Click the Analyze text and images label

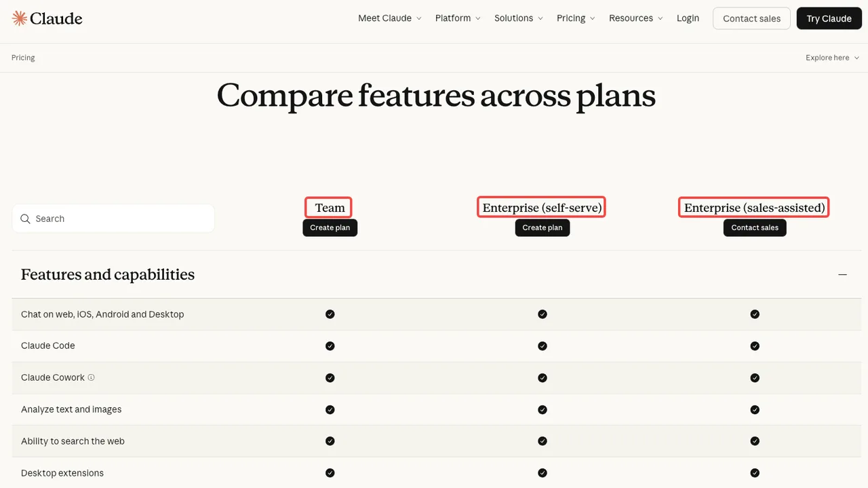click(x=71, y=409)
